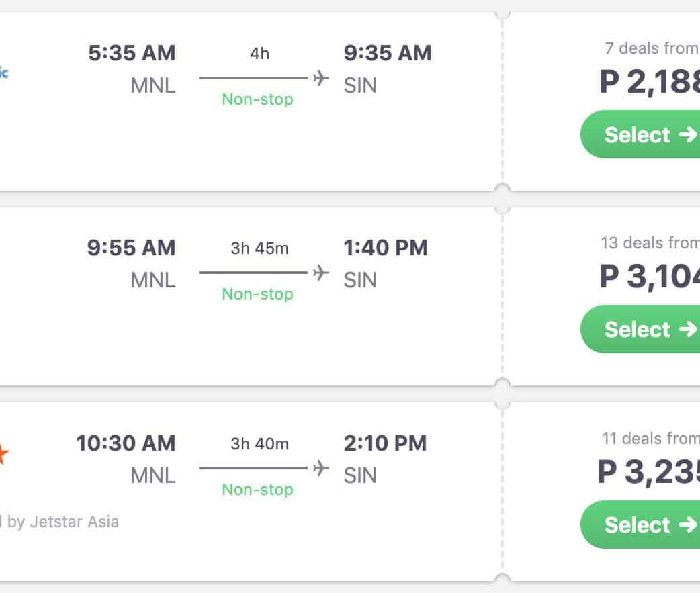Click the airplane icon on the 3h 40m flight
The height and width of the screenshot is (593, 700).
(x=321, y=468)
